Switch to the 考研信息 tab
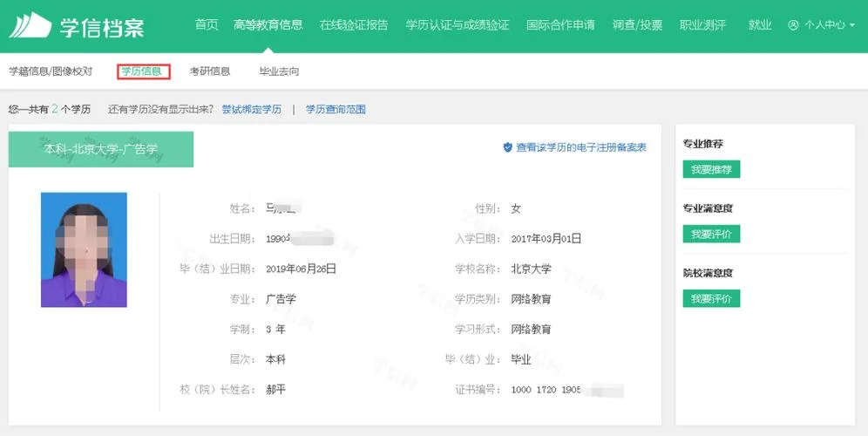868x436 pixels. point(210,72)
